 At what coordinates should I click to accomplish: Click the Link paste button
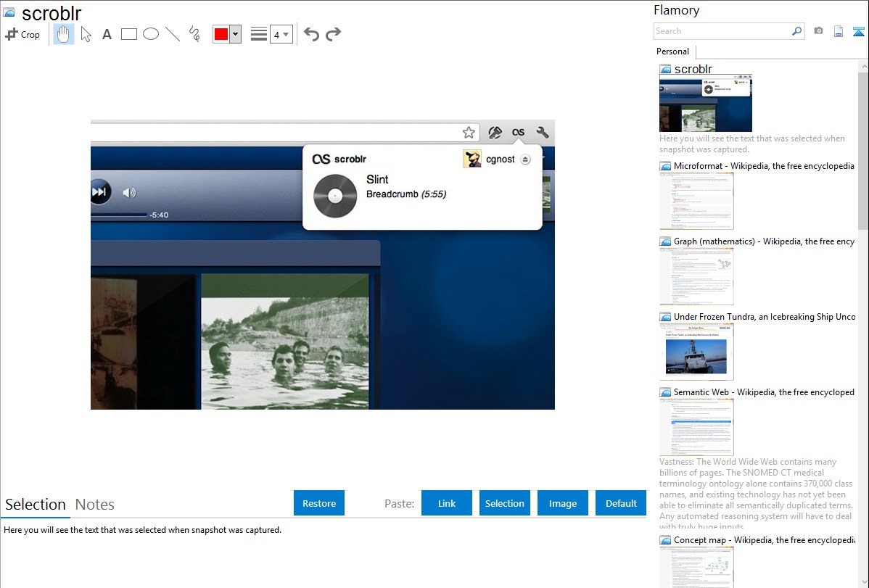click(x=447, y=503)
